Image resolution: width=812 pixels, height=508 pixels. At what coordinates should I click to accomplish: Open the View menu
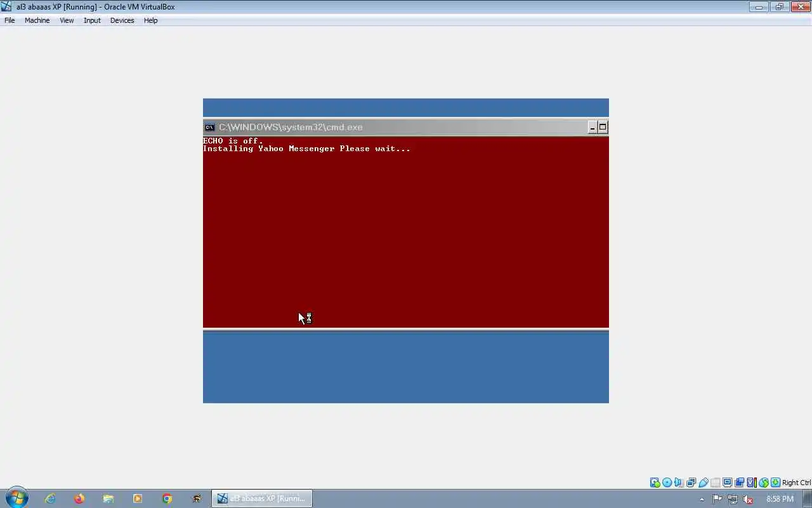pos(67,20)
